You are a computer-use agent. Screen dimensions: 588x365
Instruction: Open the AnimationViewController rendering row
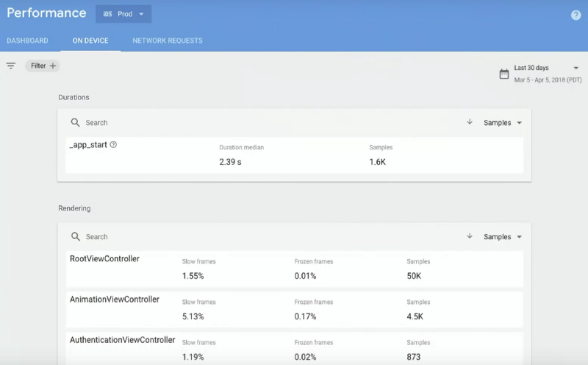[x=114, y=300]
